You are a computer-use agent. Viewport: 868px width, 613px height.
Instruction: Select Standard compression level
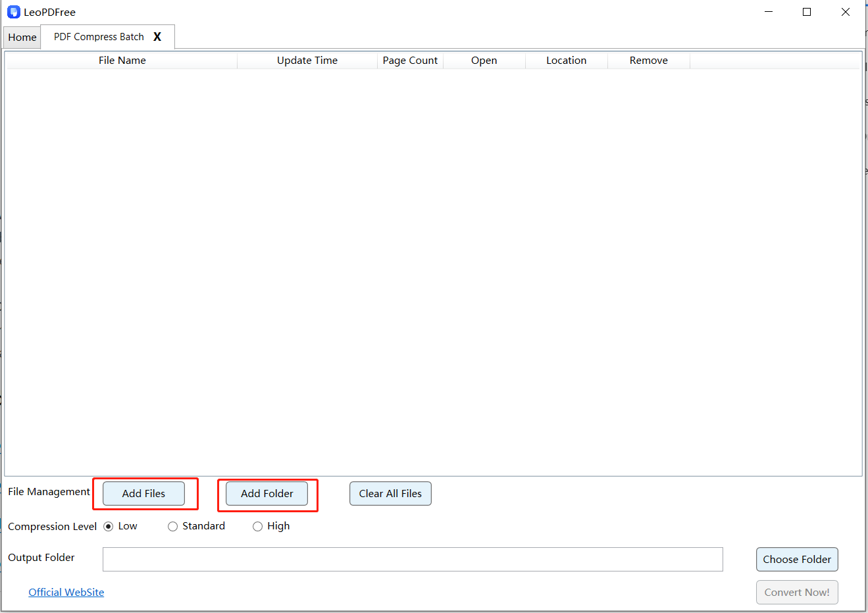click(172, 526)
